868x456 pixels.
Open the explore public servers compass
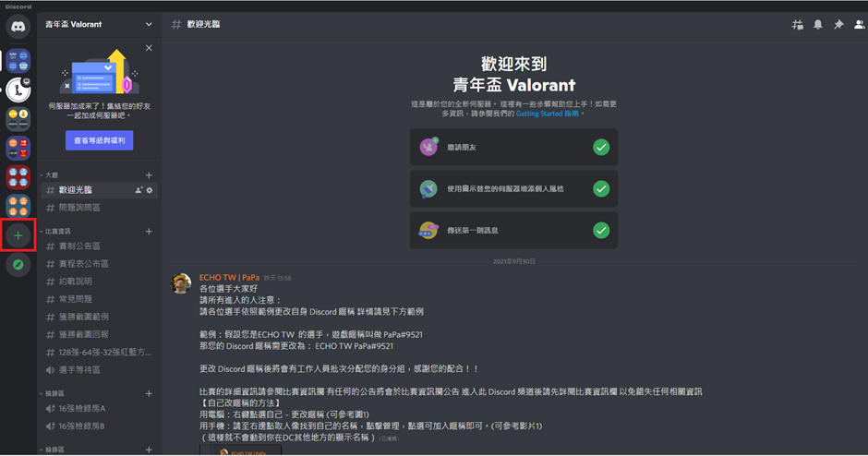(18, 265)
